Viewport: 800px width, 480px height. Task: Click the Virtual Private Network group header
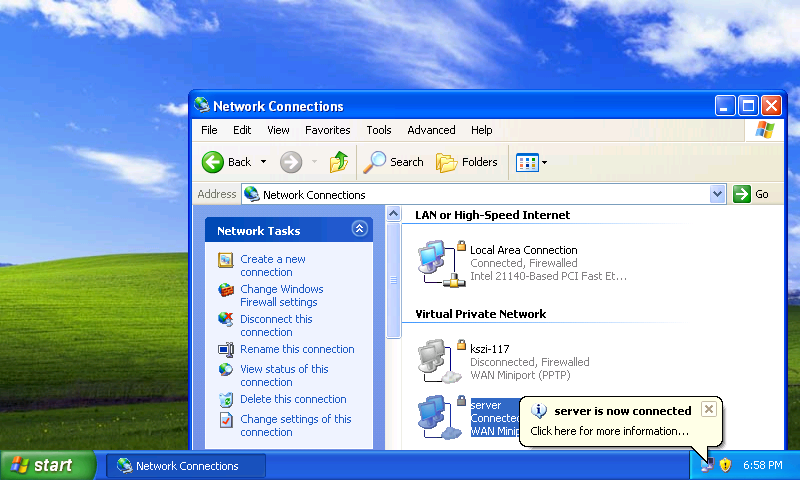(x=481, y=314)
